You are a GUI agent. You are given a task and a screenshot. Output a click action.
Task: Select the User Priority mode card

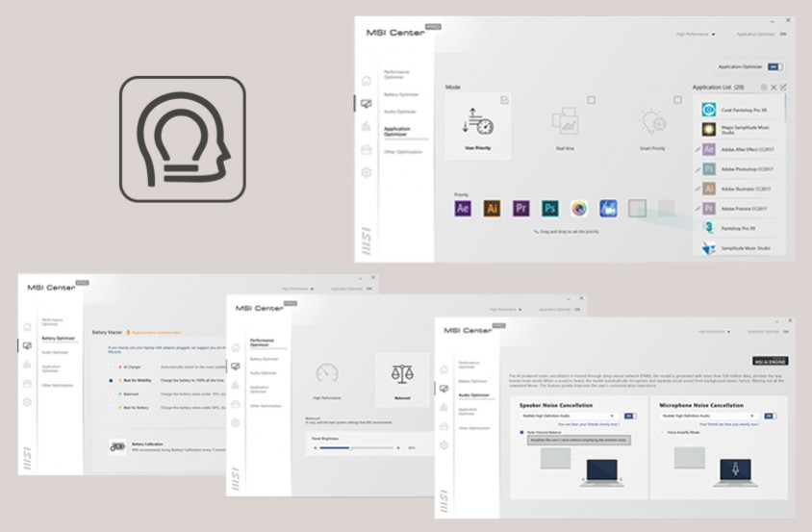click(477, 126)
